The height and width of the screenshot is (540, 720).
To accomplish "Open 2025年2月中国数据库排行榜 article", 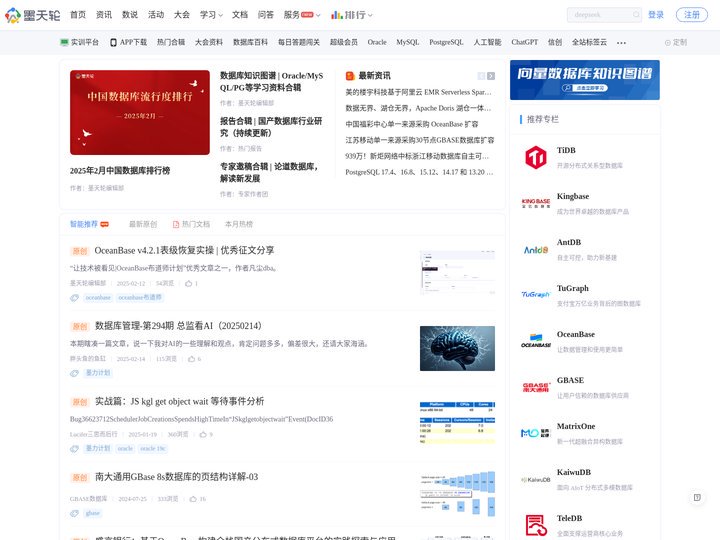I will pyautogui.click(x=120, y=171).
